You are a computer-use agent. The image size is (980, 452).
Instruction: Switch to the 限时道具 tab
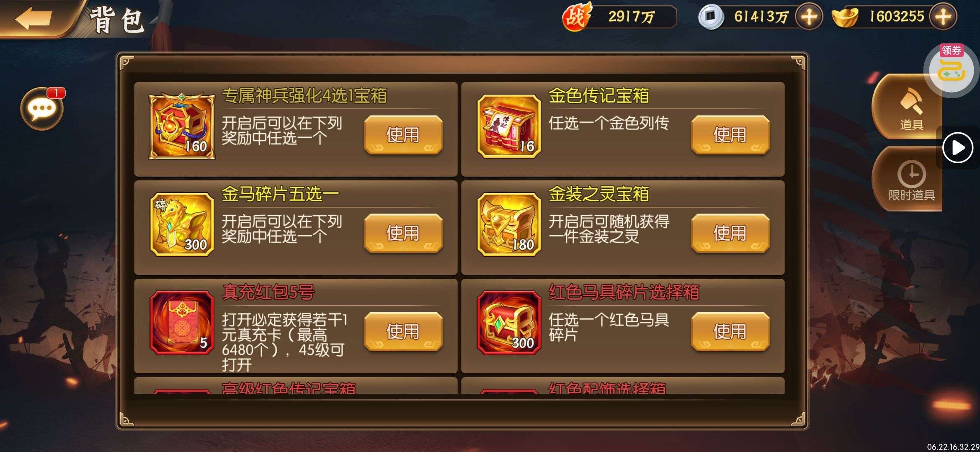click(x=908, y=179)
